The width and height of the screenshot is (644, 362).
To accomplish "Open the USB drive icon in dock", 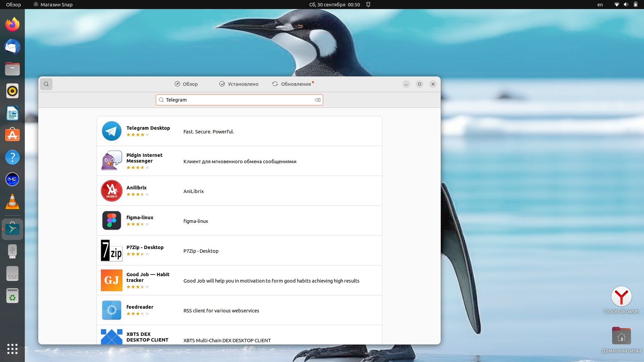I will pos(12,251).
